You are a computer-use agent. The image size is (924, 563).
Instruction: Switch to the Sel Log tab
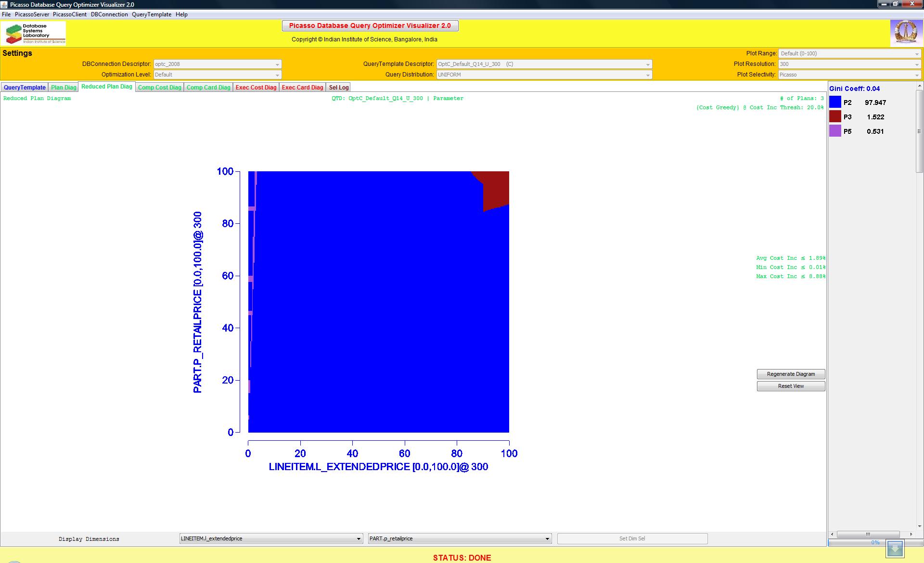(338, 88)
